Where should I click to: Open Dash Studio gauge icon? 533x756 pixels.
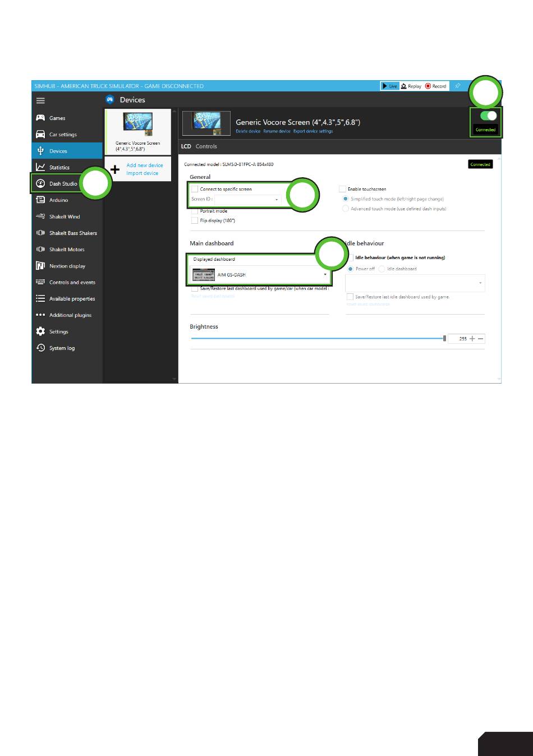point(40,183)
